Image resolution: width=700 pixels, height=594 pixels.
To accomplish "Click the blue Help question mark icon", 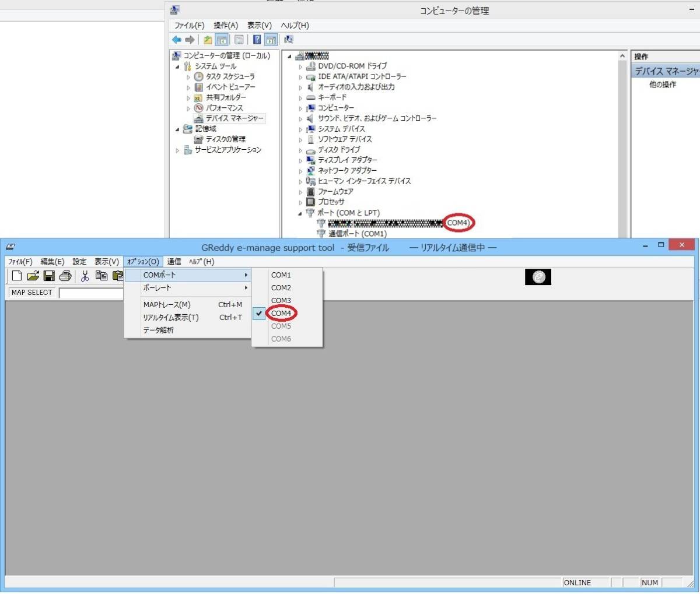I will pos(257,40).
